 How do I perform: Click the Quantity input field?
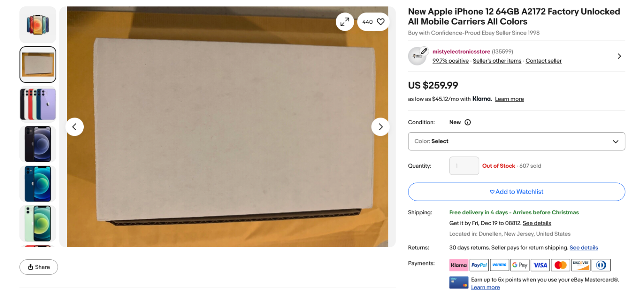464,166
